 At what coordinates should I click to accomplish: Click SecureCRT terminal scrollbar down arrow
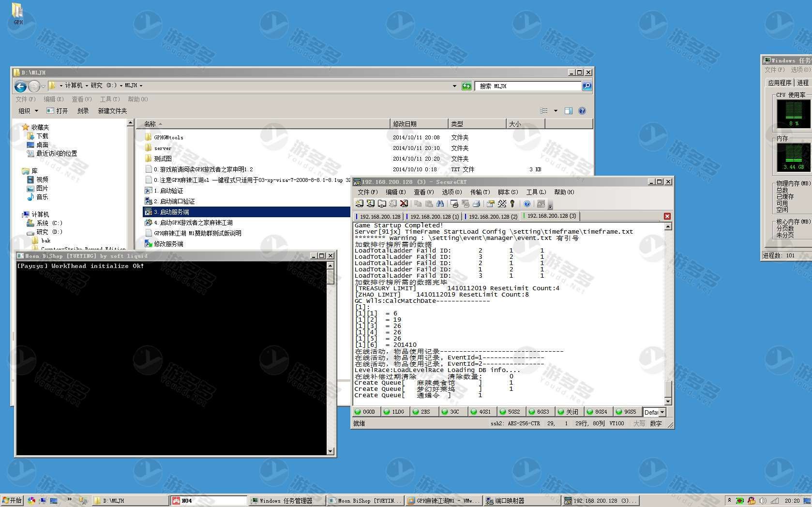pyautogui.click(x=668, y=401)
